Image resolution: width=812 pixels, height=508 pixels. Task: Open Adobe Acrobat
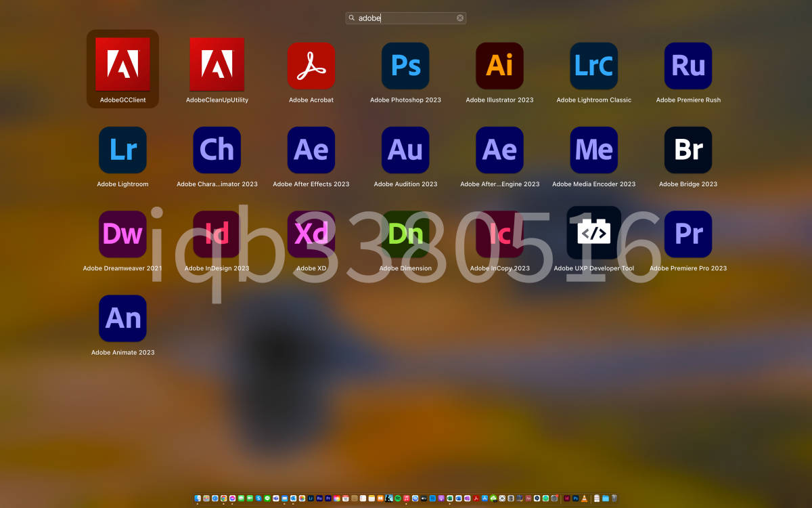311,66
